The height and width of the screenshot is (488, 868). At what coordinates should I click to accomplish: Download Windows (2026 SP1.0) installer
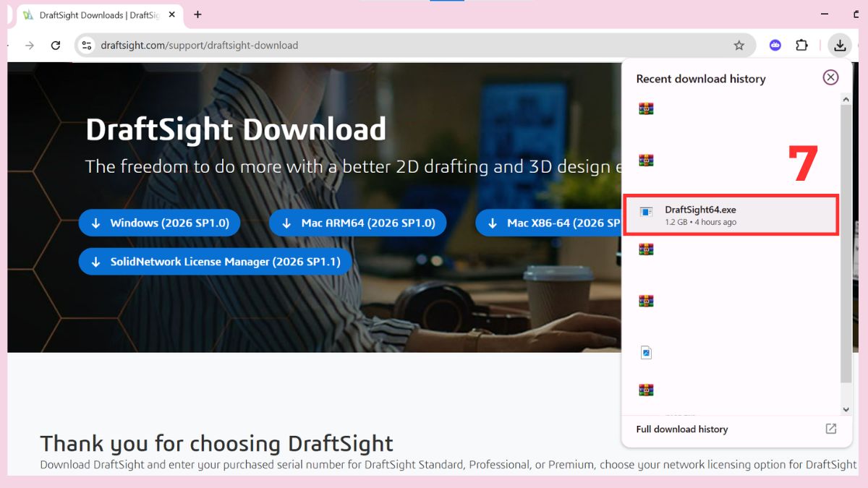click(x=159, y=223)
